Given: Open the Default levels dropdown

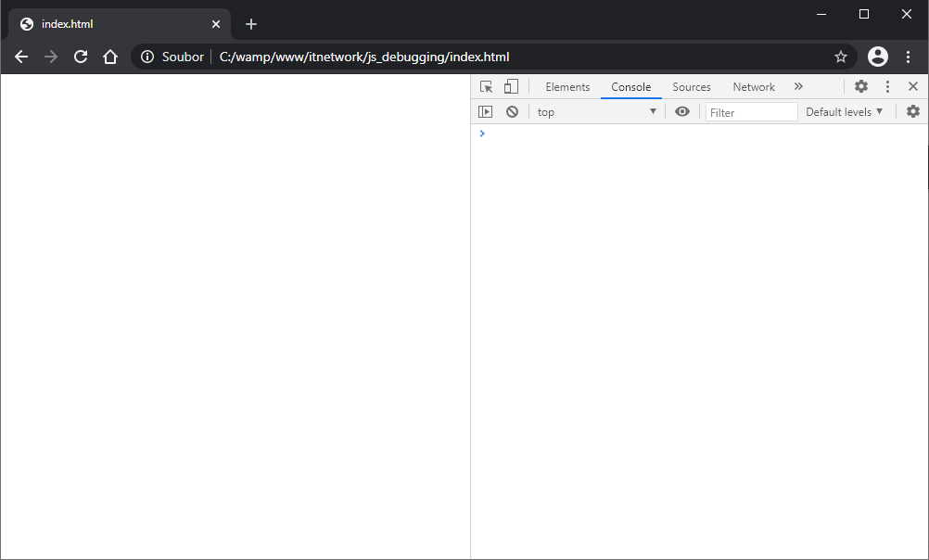Looking at the screenshot, I should click(x=844, y=111).
